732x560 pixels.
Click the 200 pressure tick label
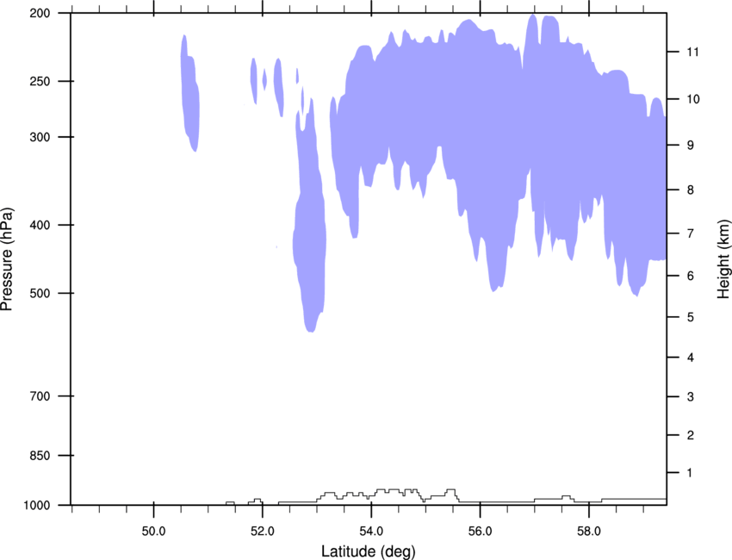(40, 13)
